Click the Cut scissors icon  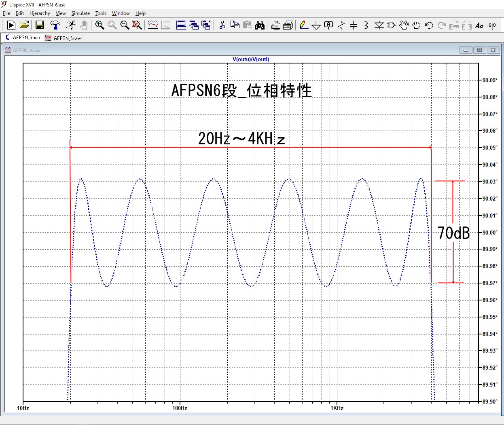tap(222, 25)
